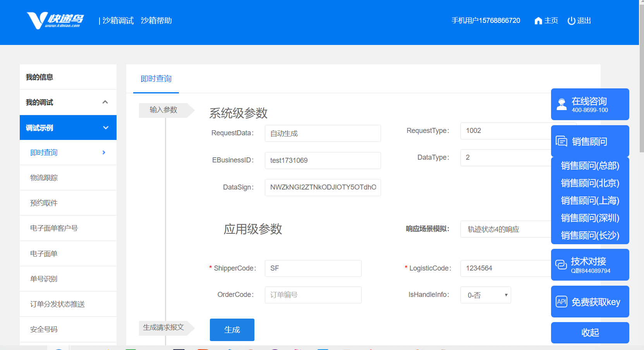Viewport: 644px width, 350px height.
Task: Click the 退出 power icon
Action: [572, 21]
